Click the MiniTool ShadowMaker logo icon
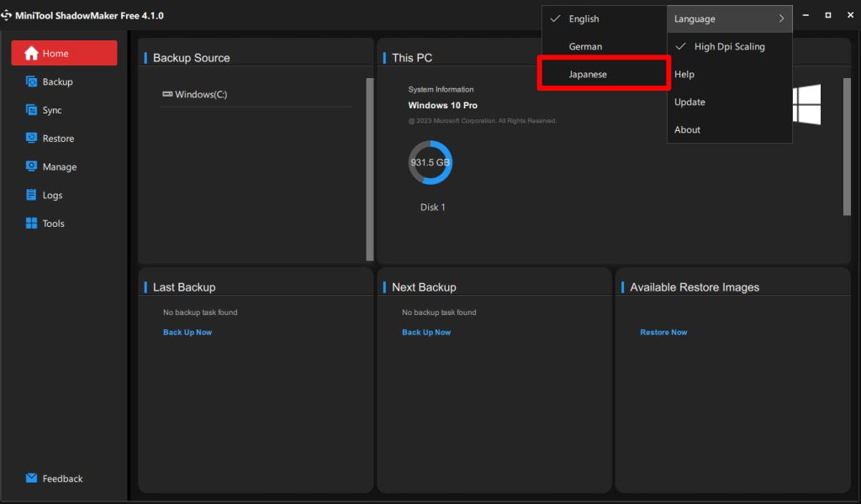 6,15
